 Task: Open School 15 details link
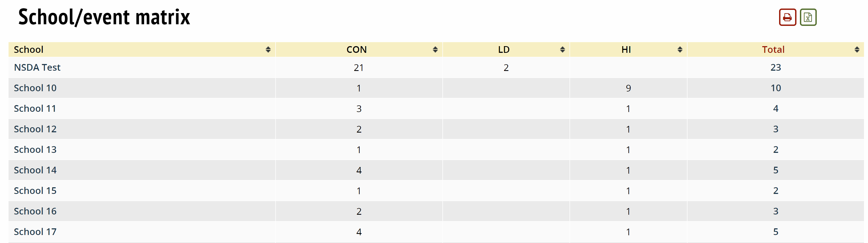(x=35, y=191)
